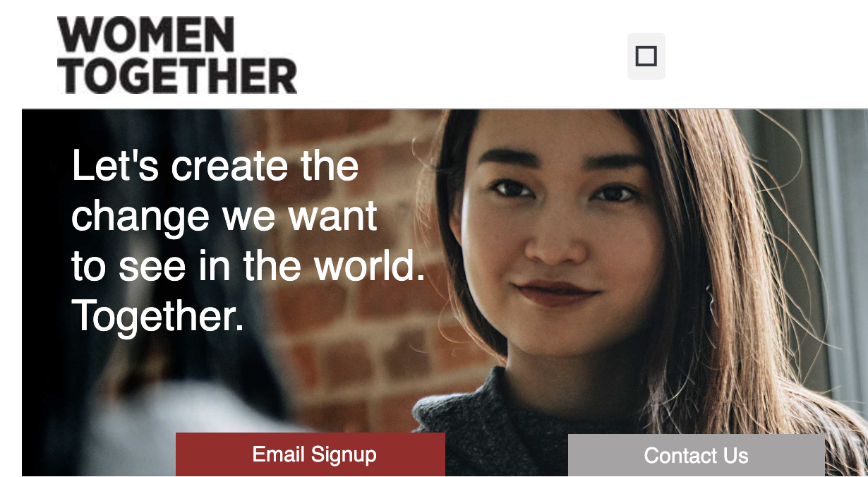This screenshot has height=477, width=868.
Task: Click the "Let's create the" headline line
Action: 215,166
